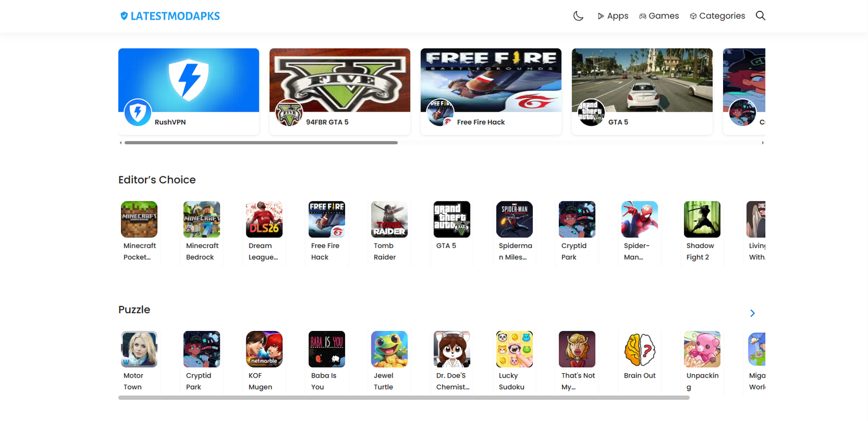This screenshot has height=421, width=868.
Task: Expand Puzzle section with right chevron
Action: click(752, 313)
